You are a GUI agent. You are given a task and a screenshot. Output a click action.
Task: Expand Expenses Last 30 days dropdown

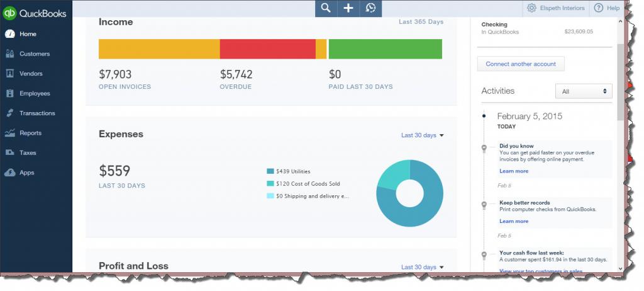tap(422, 135)
